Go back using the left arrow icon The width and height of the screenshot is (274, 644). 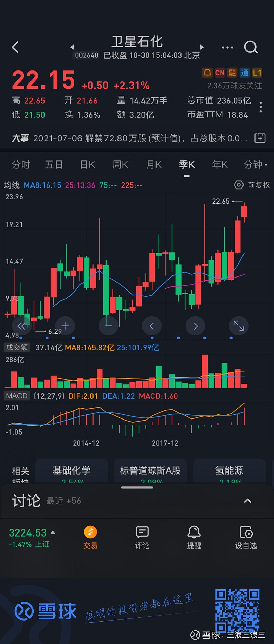coord(15,47)
